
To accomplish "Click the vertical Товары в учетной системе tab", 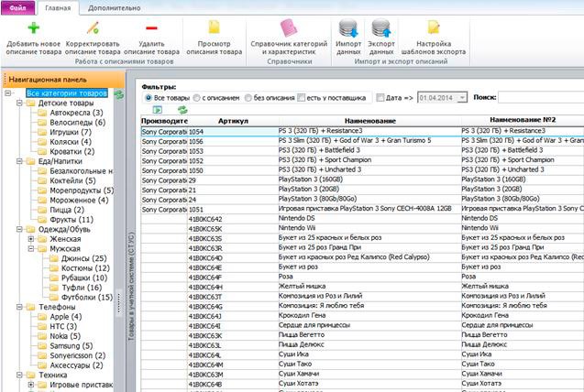I will [x=131, y=287].
